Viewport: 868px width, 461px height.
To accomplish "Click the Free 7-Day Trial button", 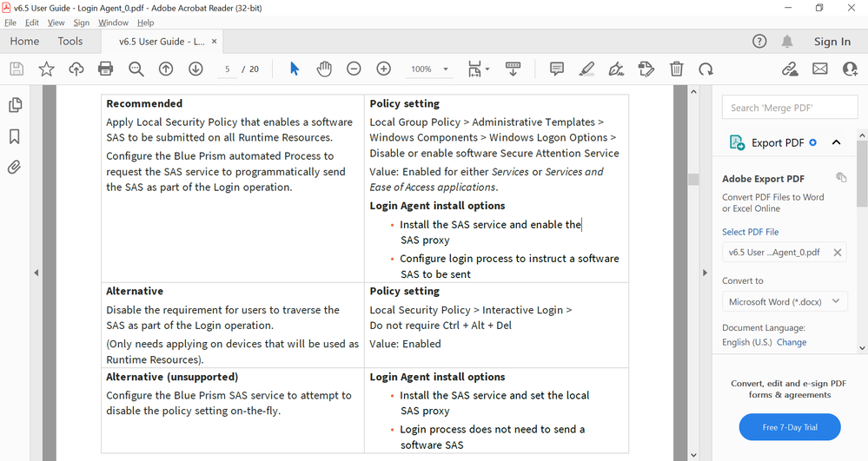I will (x=789, y=427).
